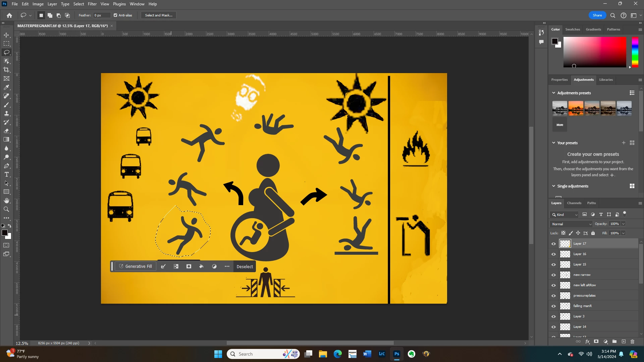Image resolution: width=644 pixels, height=362 pixels.
Task: Click the Deselect button
Action: [x=245, y=266]
